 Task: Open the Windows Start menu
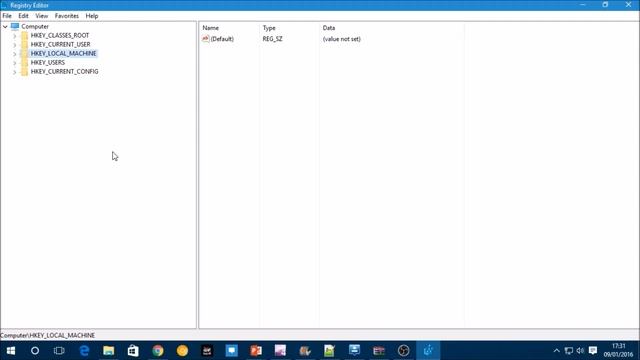[11, 351]
